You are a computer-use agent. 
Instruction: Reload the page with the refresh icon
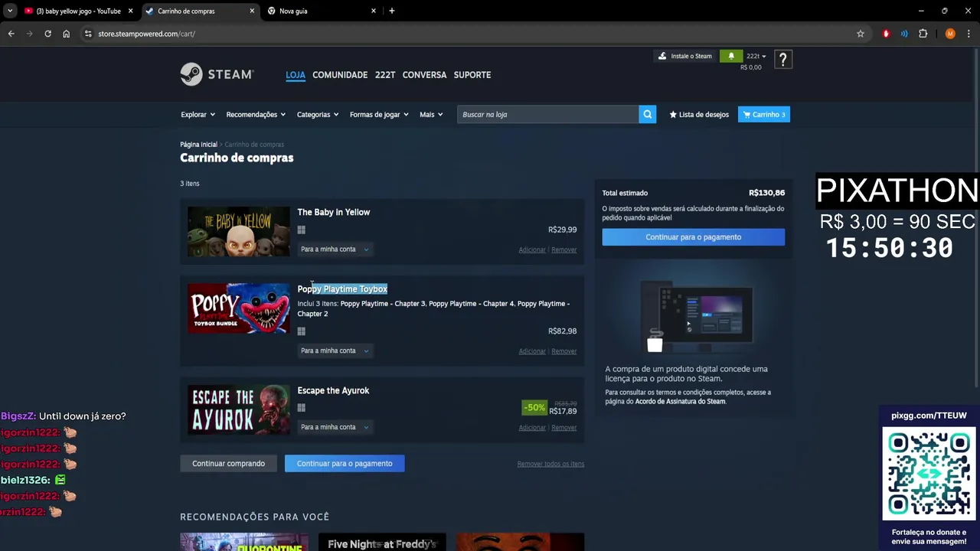point(47,34)
